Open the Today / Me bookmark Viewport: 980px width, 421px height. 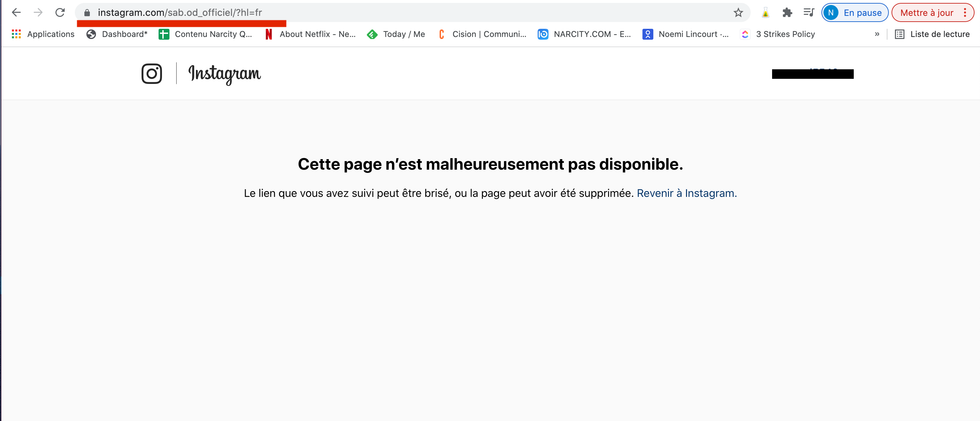(396, 34)
